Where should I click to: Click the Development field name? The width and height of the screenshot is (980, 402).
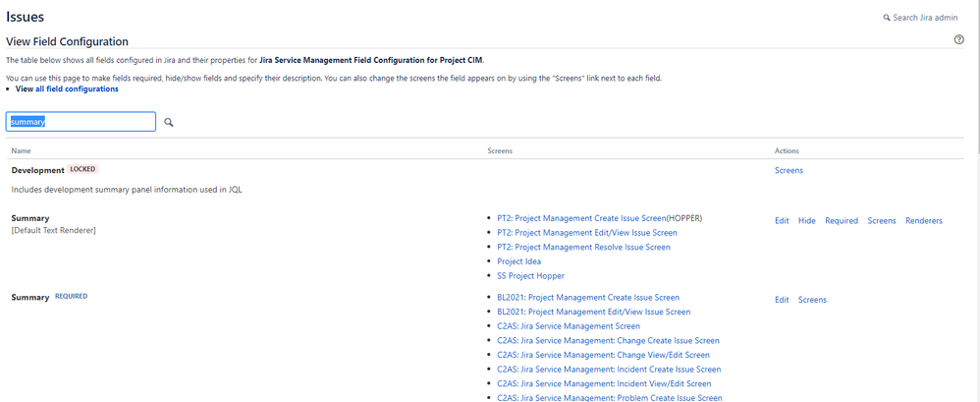pyautogui.click(x=38, y=170)
